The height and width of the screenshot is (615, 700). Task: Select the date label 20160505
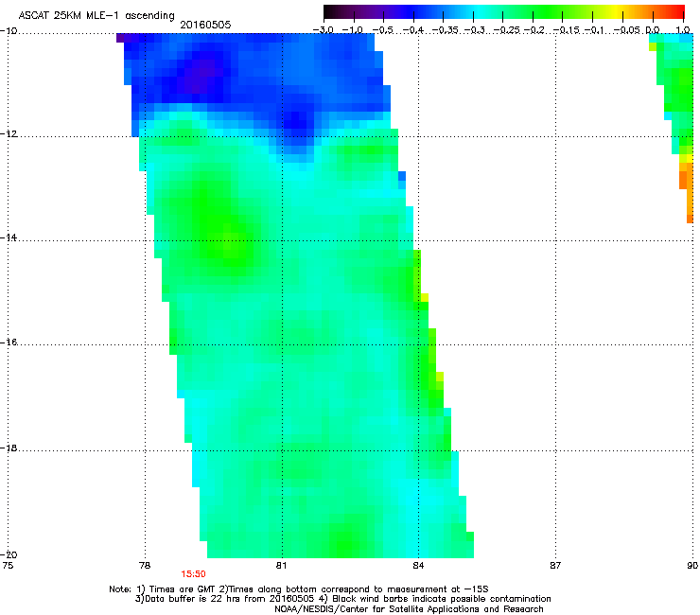pyautogui.click(x=205, y=25)
